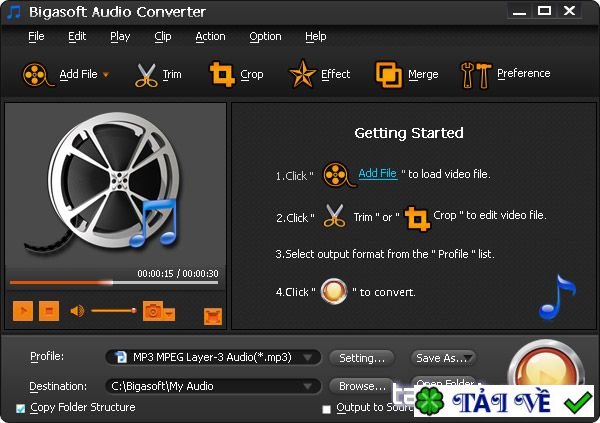This screenshot has height=423, width=600.
Task: Open the Option menu
Action: (265, 37)
